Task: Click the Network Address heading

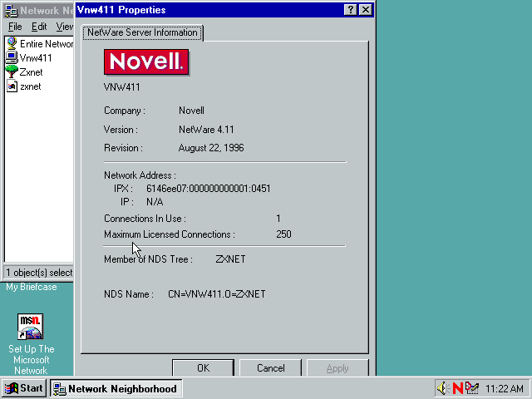Action: tap(140, 175)
